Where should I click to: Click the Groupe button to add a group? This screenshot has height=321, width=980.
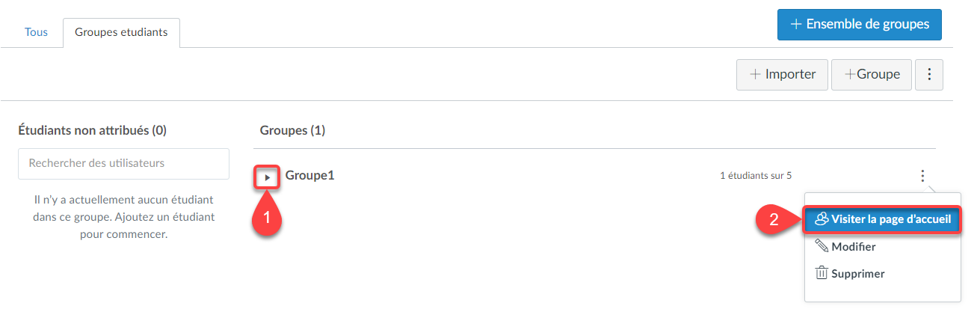tap(871, 75)
